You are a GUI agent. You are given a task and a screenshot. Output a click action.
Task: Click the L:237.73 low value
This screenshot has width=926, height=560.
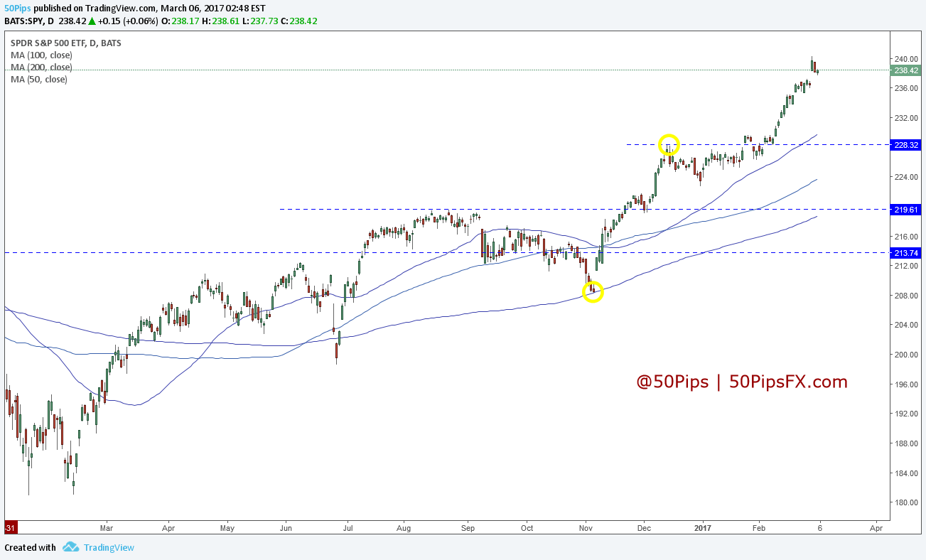point(259,21)
